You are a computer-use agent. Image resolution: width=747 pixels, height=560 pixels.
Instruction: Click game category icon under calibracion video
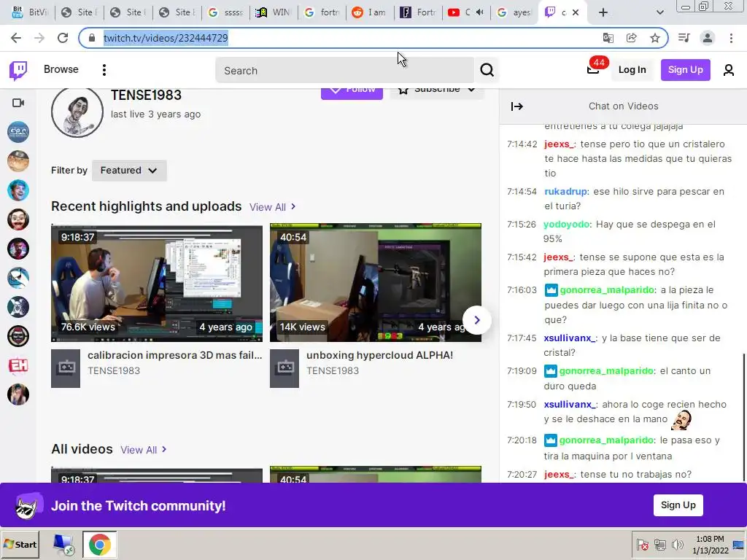[66, 368]
